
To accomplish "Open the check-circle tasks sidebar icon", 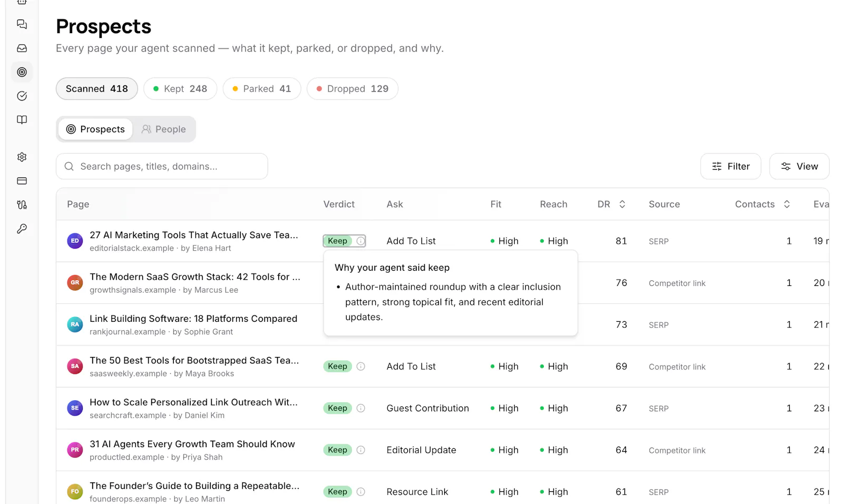I will [22, 96].
